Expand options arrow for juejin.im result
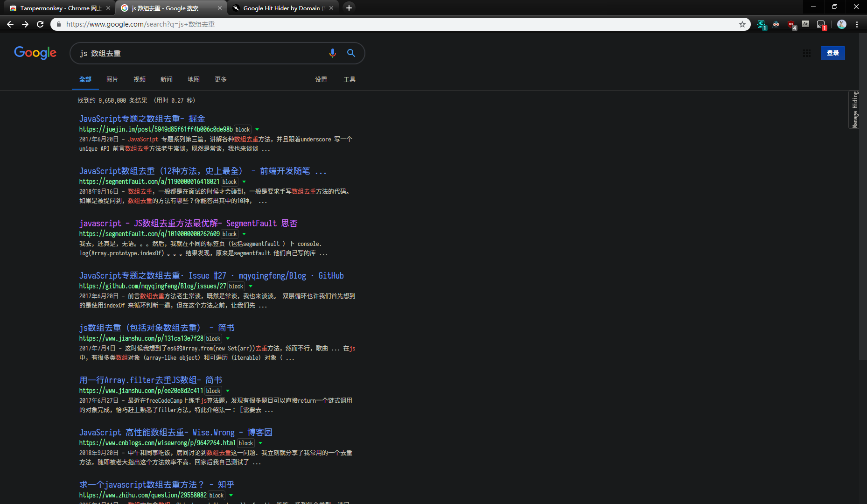Image resolution: width=867 pixels, height=504 pixels. coord(257,130)
